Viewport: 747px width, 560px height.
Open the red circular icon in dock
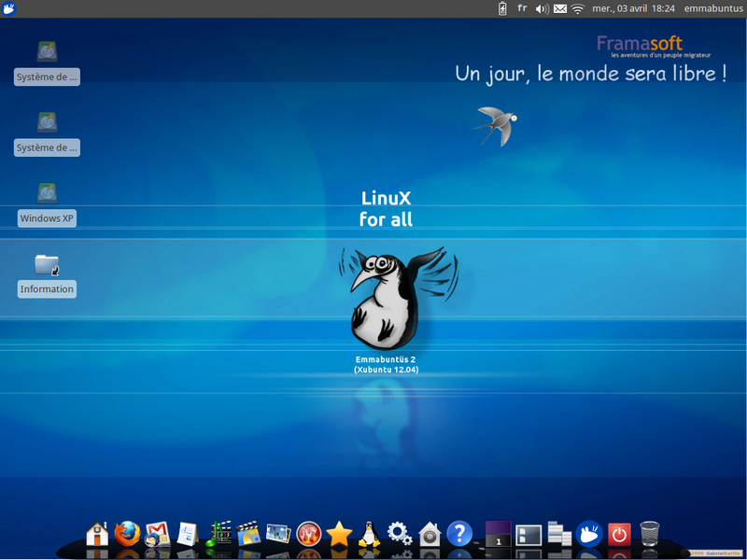point(309,534)
